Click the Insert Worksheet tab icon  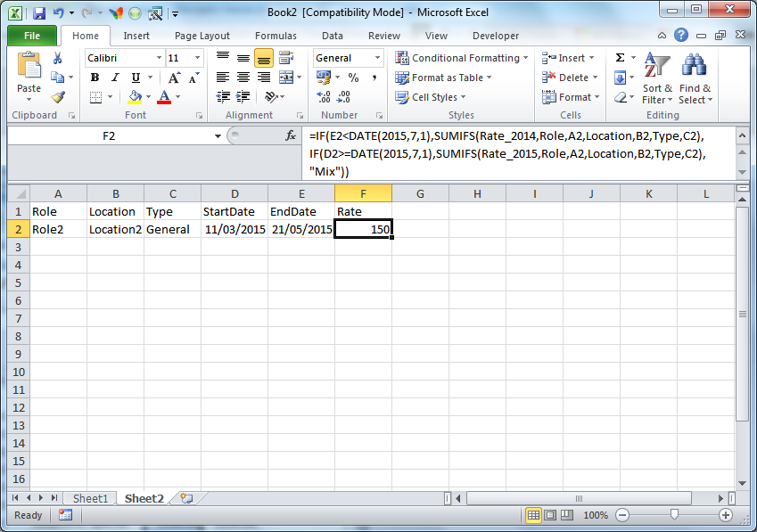click(186, 498)
